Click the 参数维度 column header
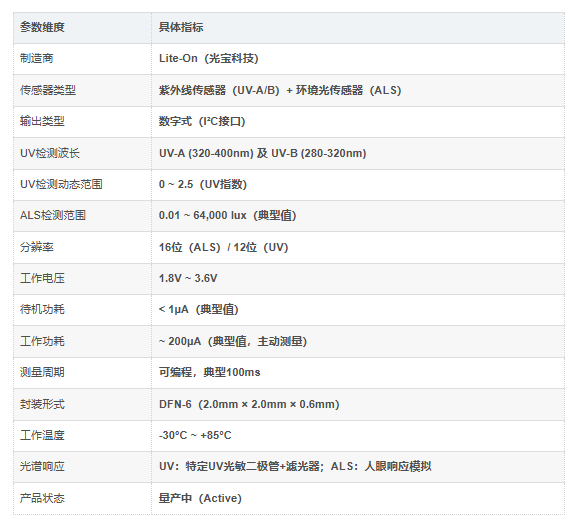Screen dimensions: 580x527 tap(42, 27)
